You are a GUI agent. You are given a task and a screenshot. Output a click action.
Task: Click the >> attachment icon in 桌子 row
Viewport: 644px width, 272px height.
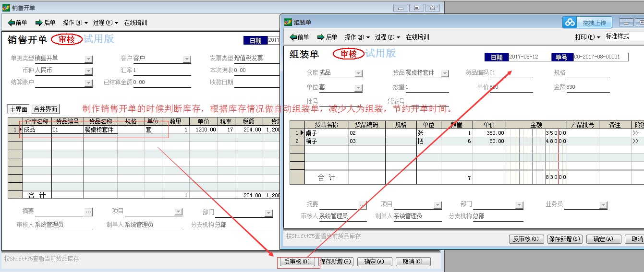[x=636, y=133]
